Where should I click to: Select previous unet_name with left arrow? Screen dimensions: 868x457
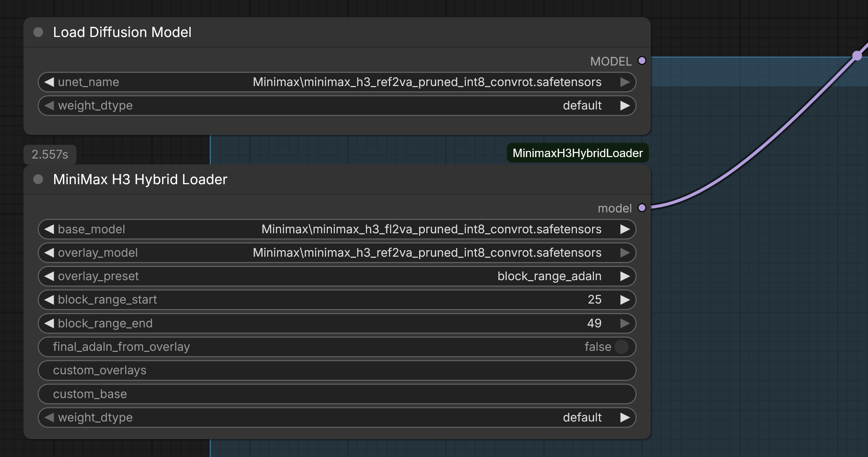(49, 82)
